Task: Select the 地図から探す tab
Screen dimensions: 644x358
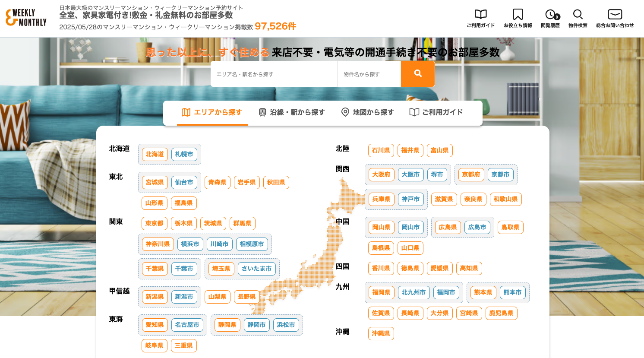Action: point(367,112)
